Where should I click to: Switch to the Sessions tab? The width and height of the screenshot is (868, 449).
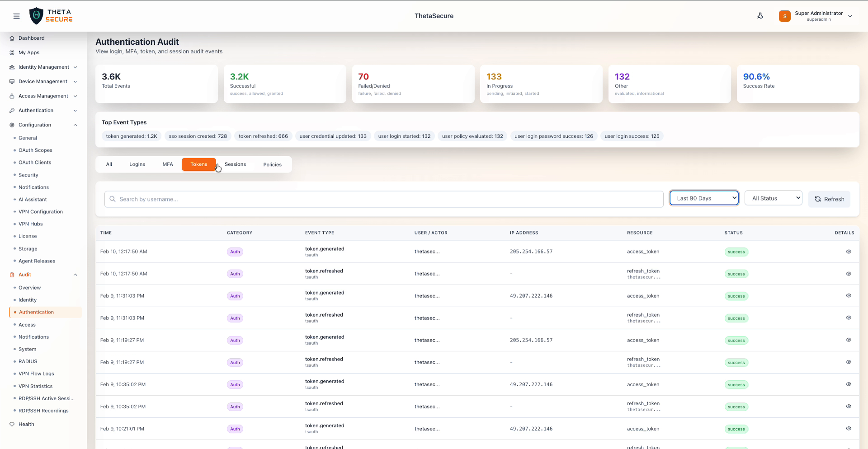tap(235, 164)
